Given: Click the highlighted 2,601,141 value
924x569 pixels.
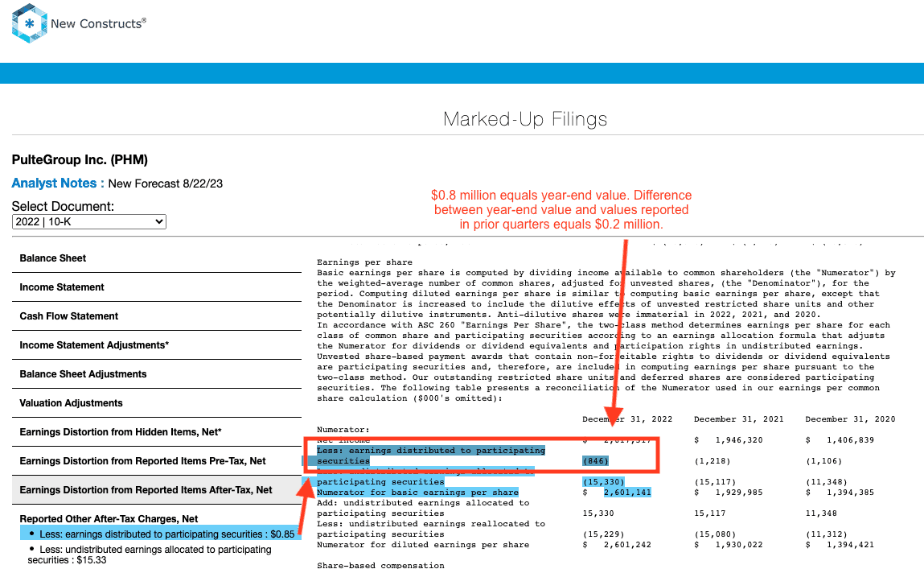Looking at the screenshot, I should coord(627,493).
